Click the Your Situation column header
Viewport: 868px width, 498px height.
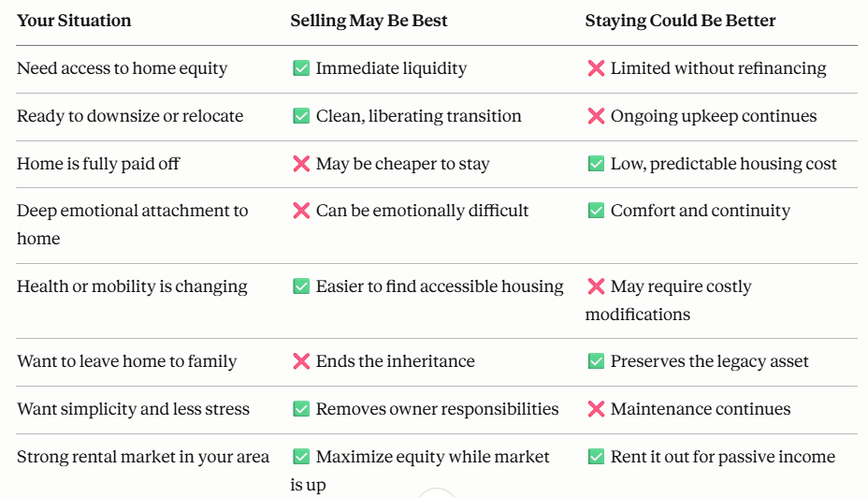point(74,21)
